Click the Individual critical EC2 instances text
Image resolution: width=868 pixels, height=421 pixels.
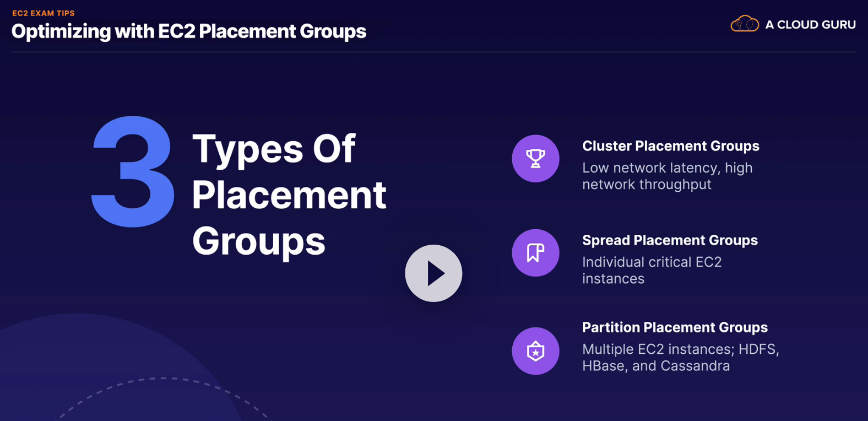pyautogui.click(x=652, y=270)
